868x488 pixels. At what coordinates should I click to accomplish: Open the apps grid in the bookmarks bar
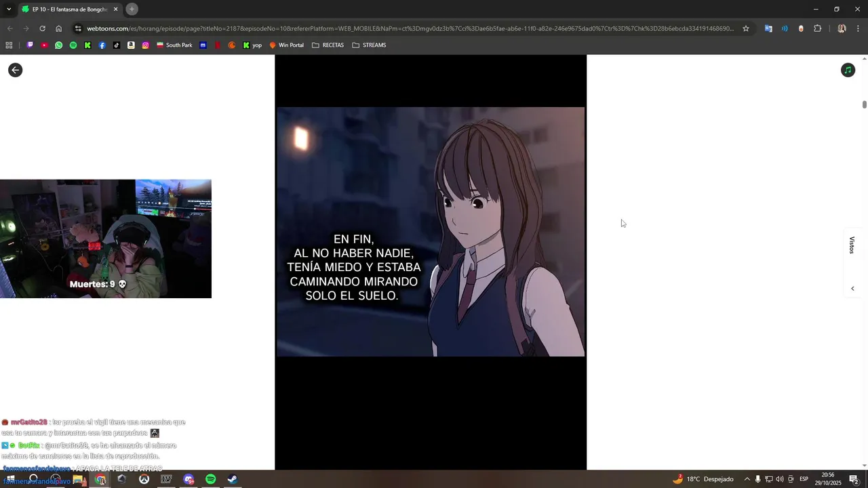[x=9, y=45]
